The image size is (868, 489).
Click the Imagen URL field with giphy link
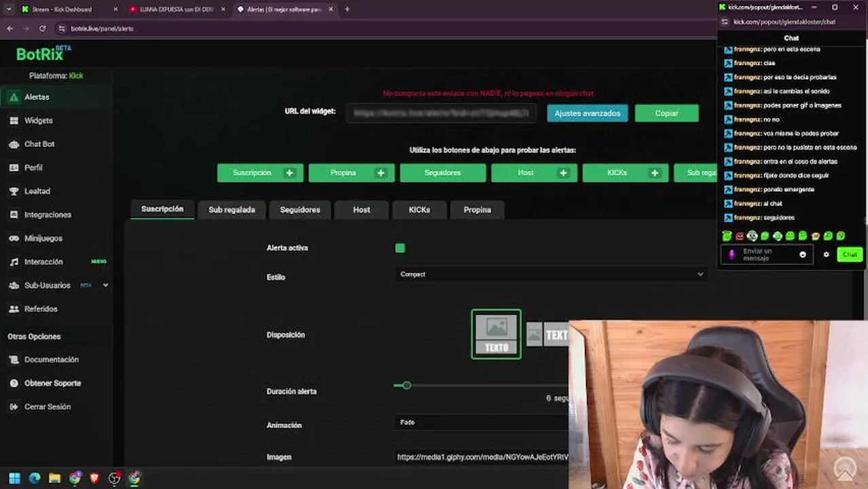click(x=482, y=457)
